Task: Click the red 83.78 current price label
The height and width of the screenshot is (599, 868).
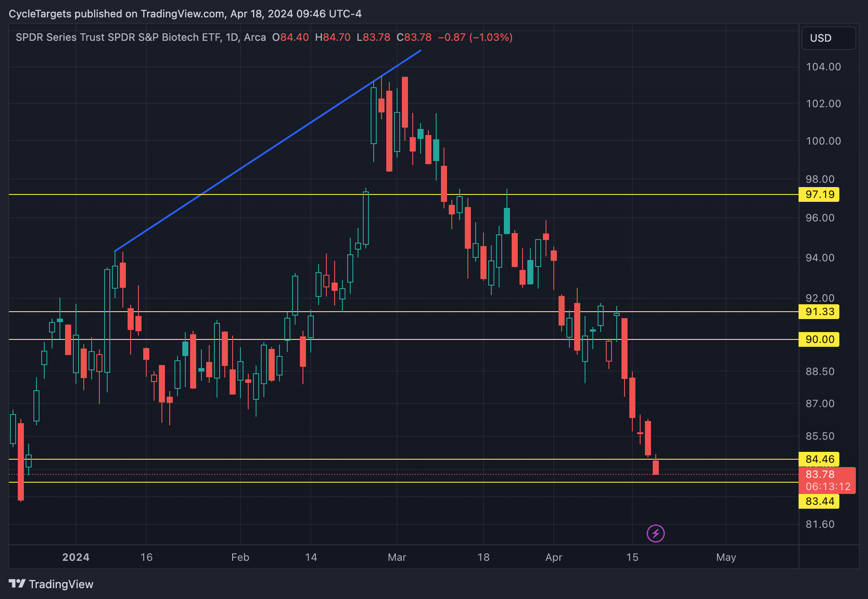Action: [x=827, y=481]
